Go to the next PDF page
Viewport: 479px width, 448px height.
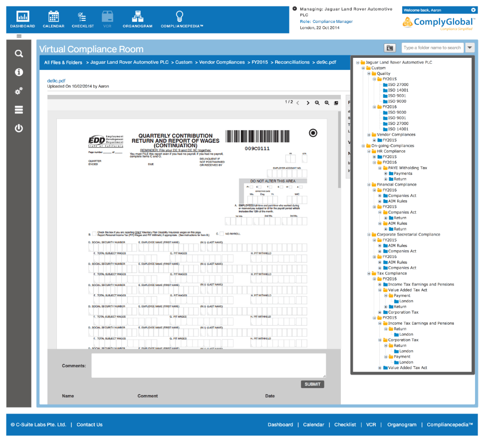click(308, 103)
